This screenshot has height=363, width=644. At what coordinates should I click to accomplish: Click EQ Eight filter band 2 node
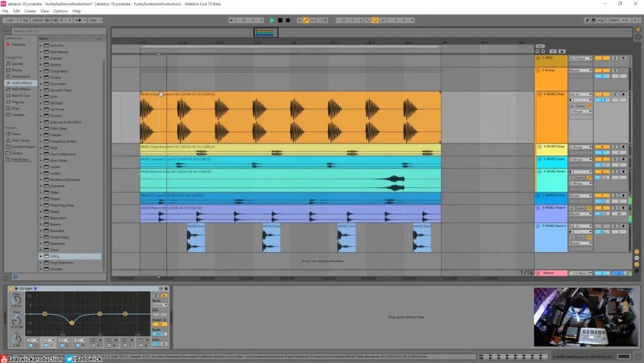(72, 323)
